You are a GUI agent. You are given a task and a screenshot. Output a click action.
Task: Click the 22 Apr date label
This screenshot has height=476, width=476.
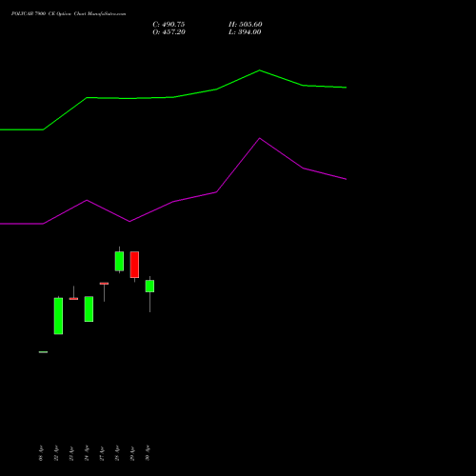pyautogui.click(x=56, y=453)
